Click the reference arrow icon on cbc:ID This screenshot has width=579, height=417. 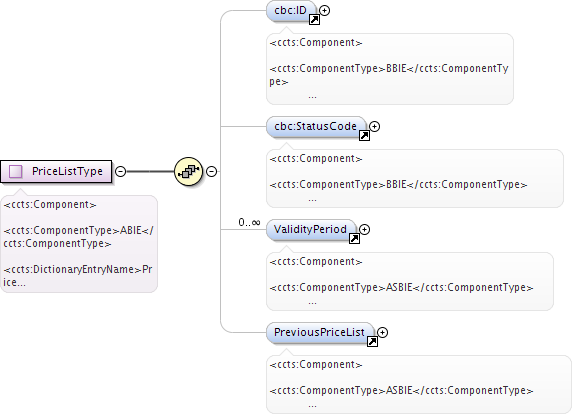[x=314, y=20]
